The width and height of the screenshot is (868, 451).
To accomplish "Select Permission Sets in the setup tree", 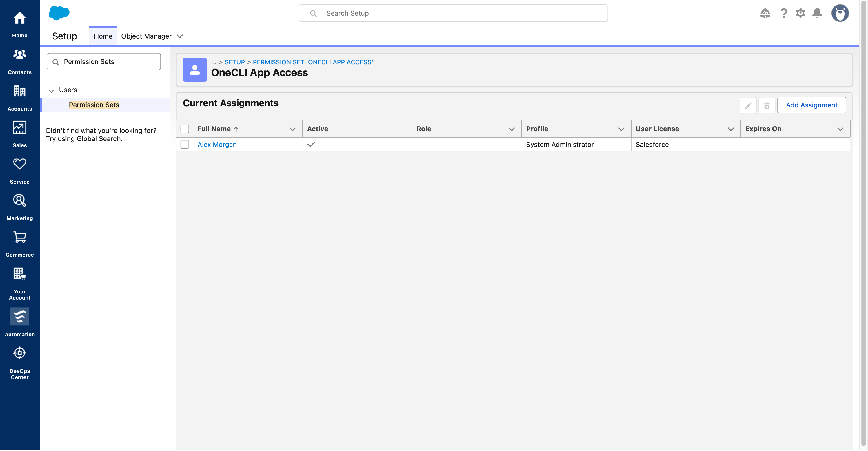I will [94, 105].
